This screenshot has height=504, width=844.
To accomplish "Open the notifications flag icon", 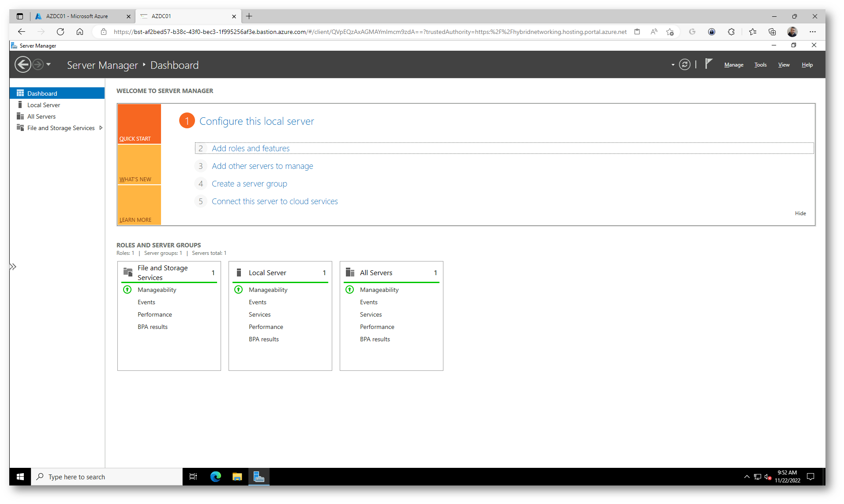I will coord(709,64).
